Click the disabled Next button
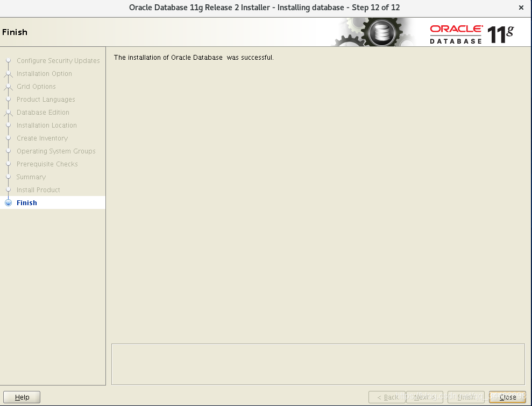 coord(424,397)
